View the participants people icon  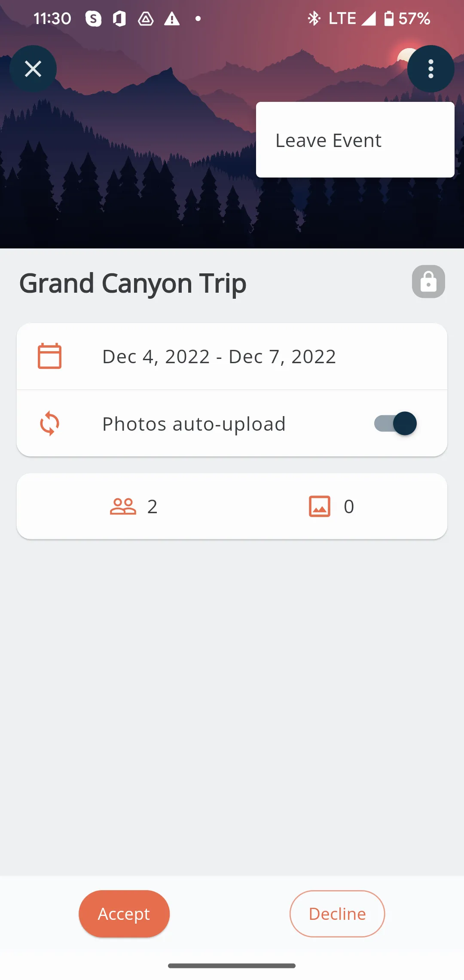pos(123,506)
